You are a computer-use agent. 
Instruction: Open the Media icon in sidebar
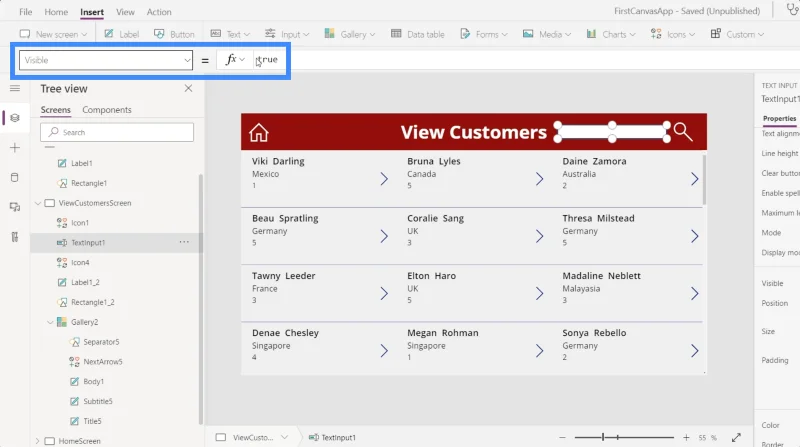click(x=15, y=207)
